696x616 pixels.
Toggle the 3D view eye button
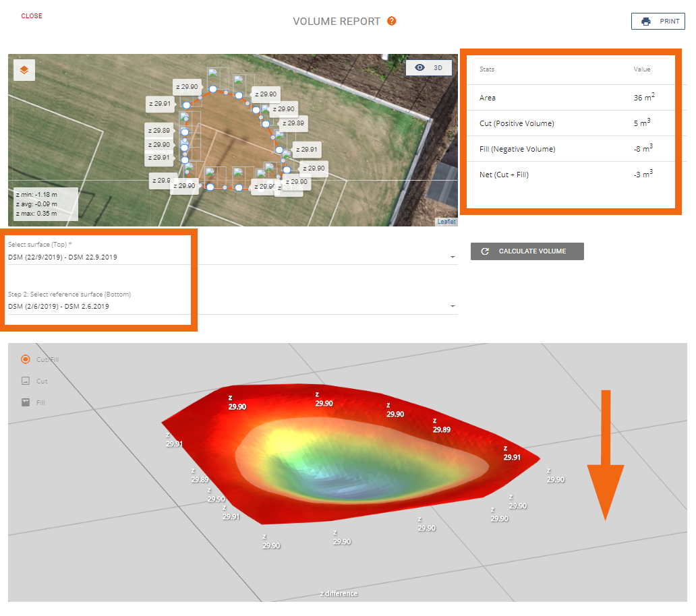point(429,68)
